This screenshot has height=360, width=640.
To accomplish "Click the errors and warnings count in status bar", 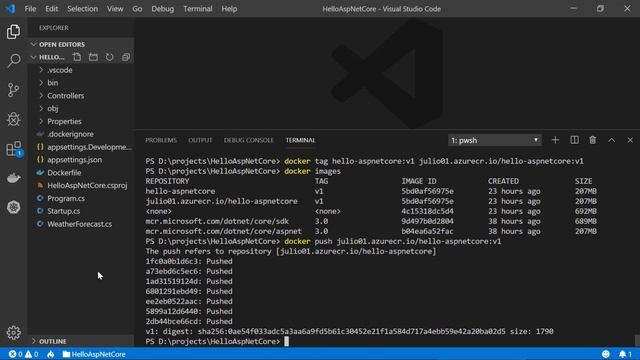I will click(x=24, y=354).
